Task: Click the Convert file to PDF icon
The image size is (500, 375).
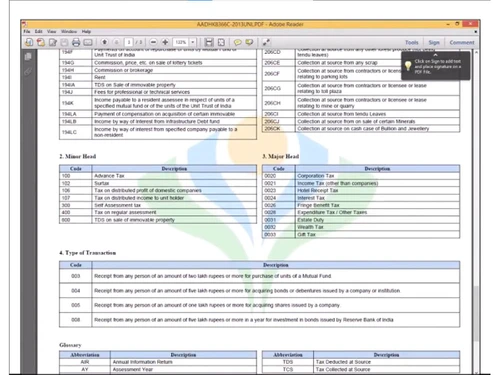Action: click(41, 42)
